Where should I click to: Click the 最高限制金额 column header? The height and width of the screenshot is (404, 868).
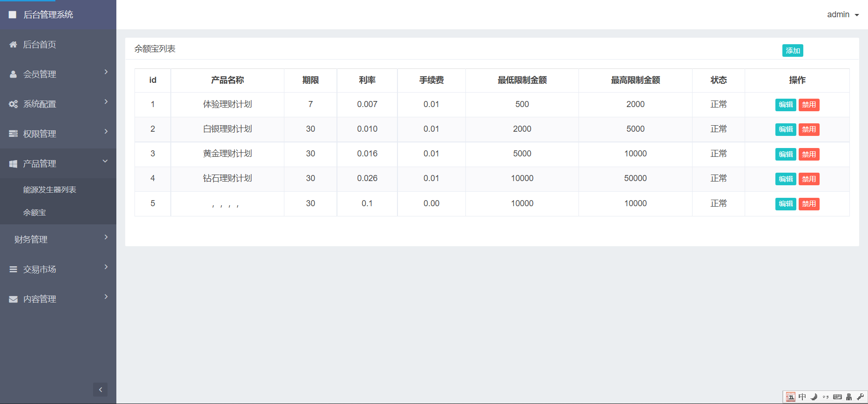pos(635,80)
